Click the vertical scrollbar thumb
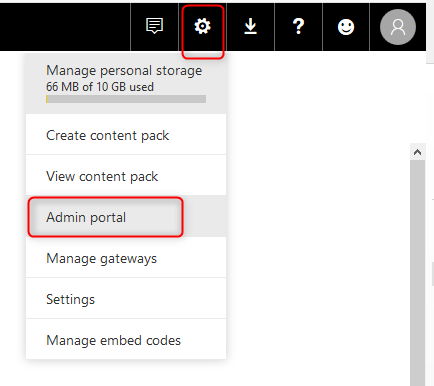The image size is (434, 386). 417,273
